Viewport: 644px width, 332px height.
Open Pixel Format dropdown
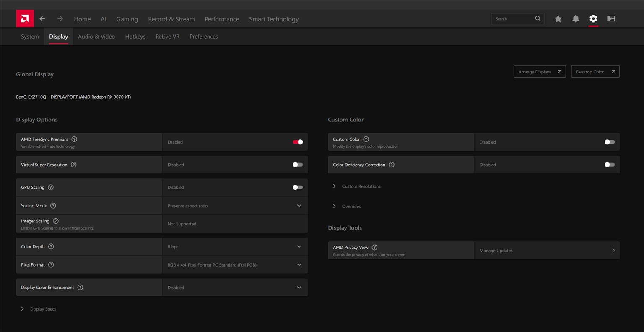[x=235, y=265]
